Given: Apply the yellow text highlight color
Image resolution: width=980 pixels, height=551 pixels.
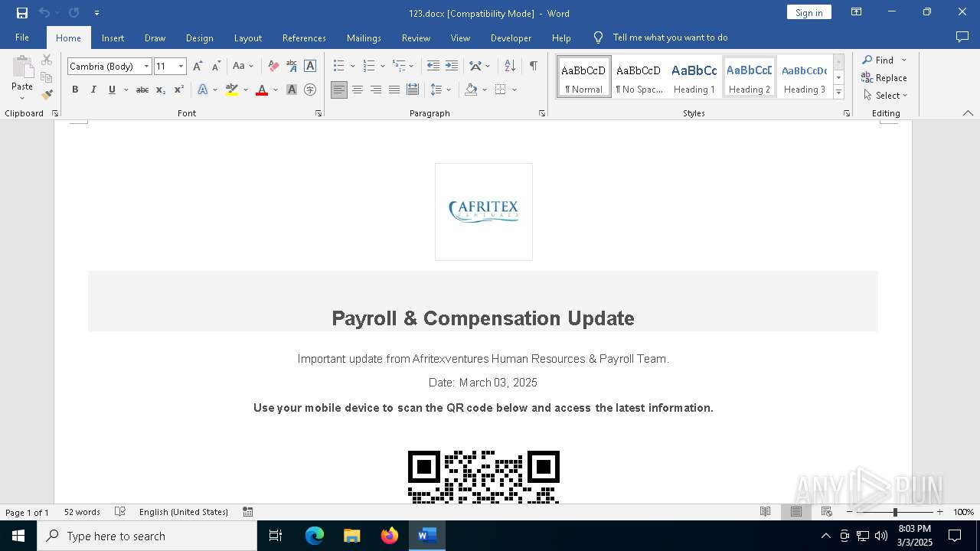Looking at the screenshot, I should [232, 90].
